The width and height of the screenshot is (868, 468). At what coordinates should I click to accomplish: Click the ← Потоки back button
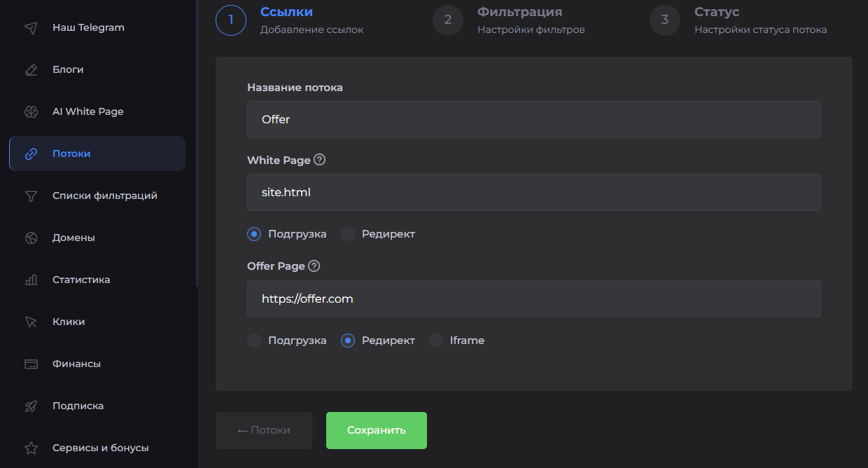264,430
